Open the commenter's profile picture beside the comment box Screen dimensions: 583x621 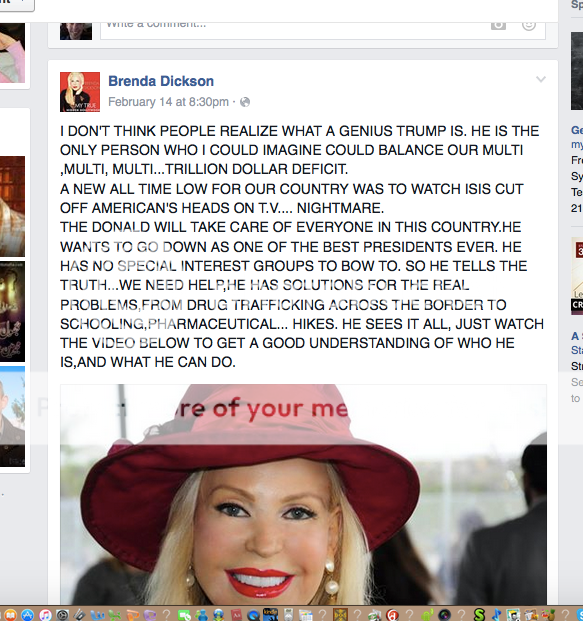(x=76, y=31)
